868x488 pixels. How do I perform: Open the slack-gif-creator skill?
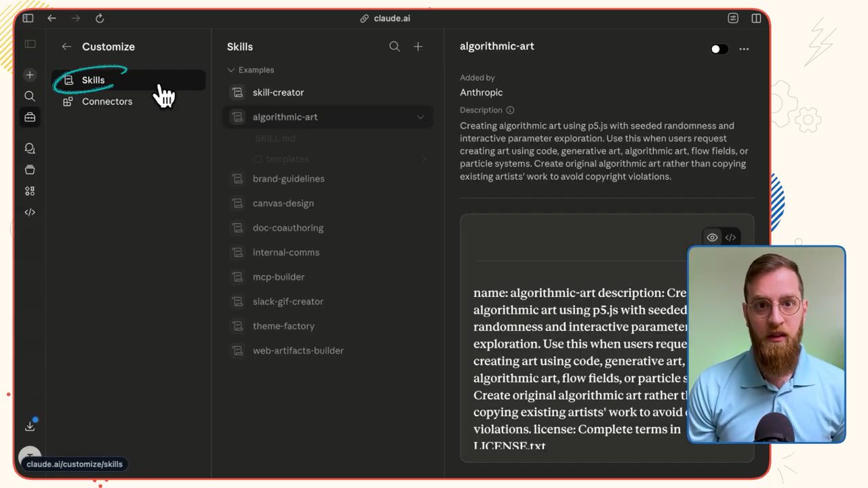click(x=328, y=302)
